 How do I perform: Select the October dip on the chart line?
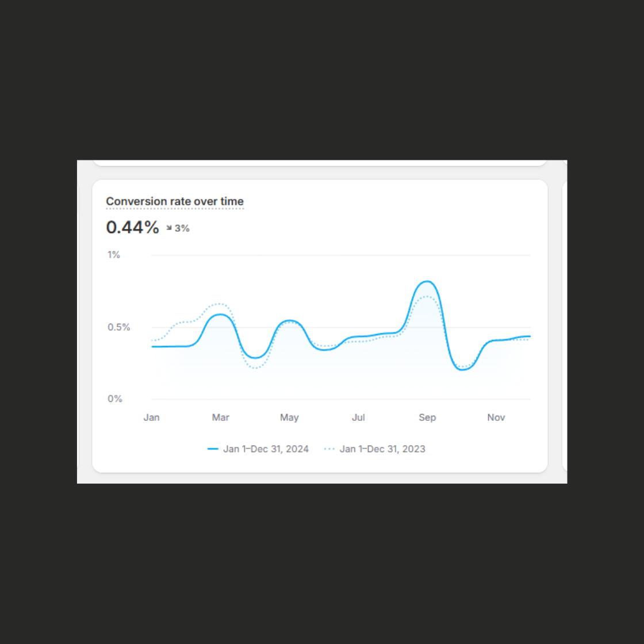pos(462,370)
